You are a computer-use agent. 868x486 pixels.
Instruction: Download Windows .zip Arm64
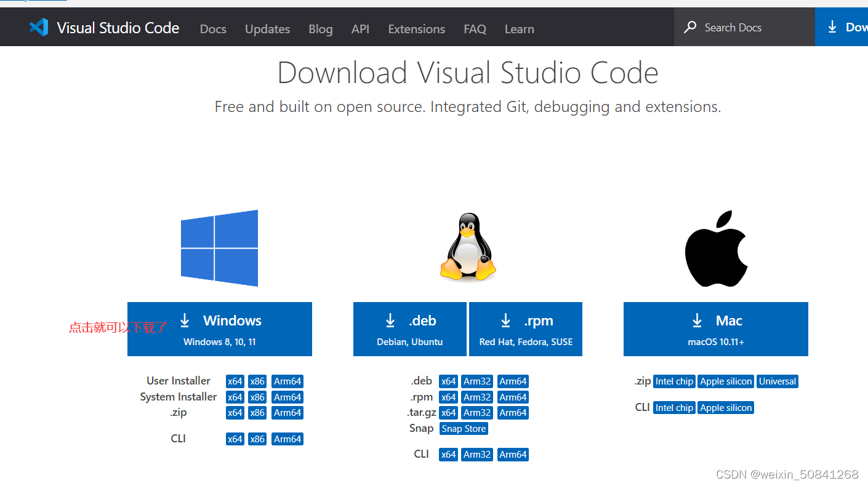(x=287, y=413)
